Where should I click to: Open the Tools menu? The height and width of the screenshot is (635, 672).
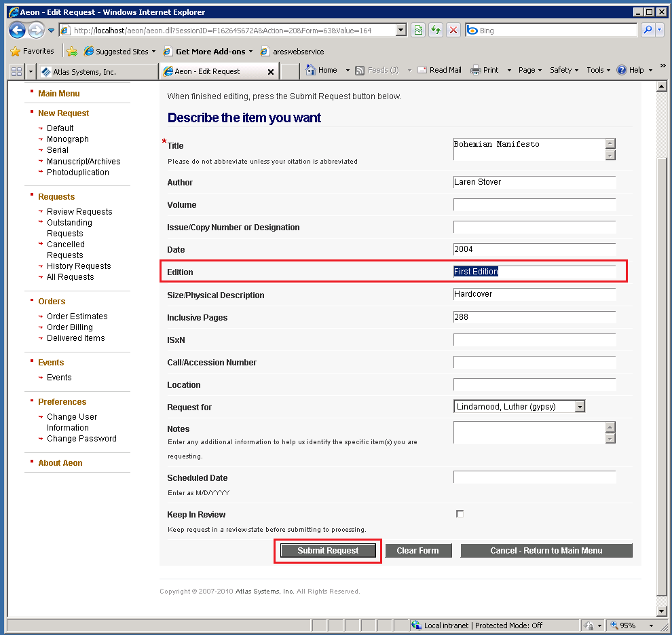[598, 71]
